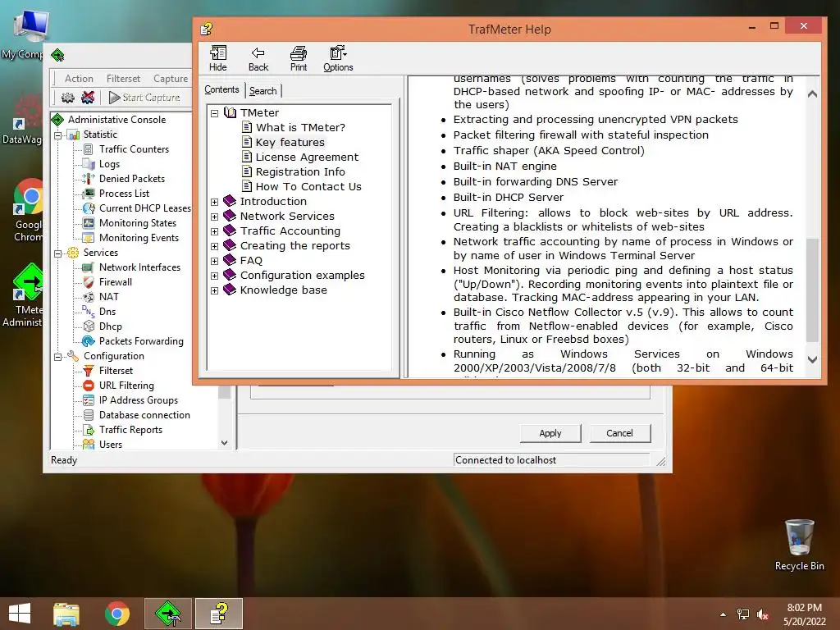The width and height of the screenshot is (840, 630).
Task: Collapse the Statistic node in console tree
Action: (x=58, y=135)
